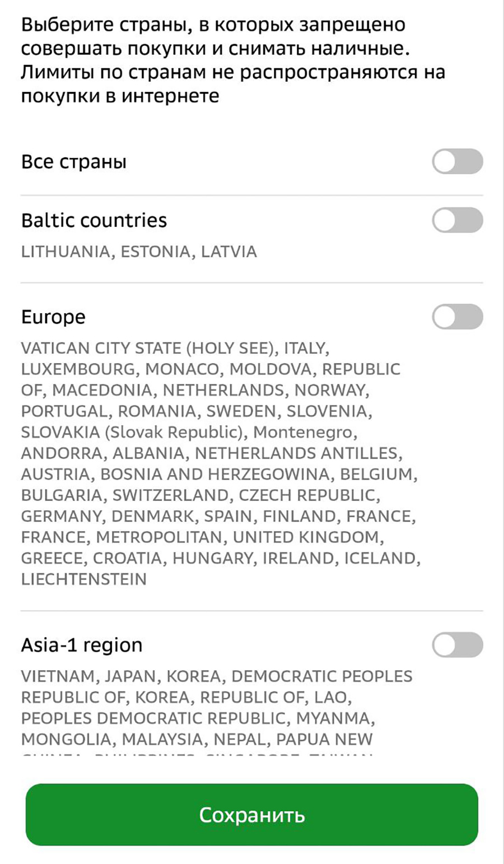Tap VIETNAM in the Asia-1 list
Image resolution: width=504 pixels, height=864 pixels.
(58, 677)
